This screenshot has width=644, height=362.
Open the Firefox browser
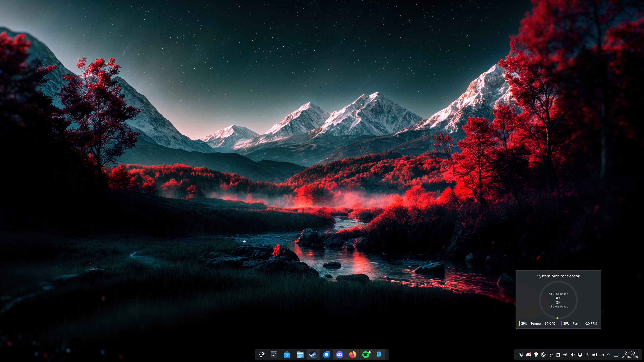pos(353,354)
